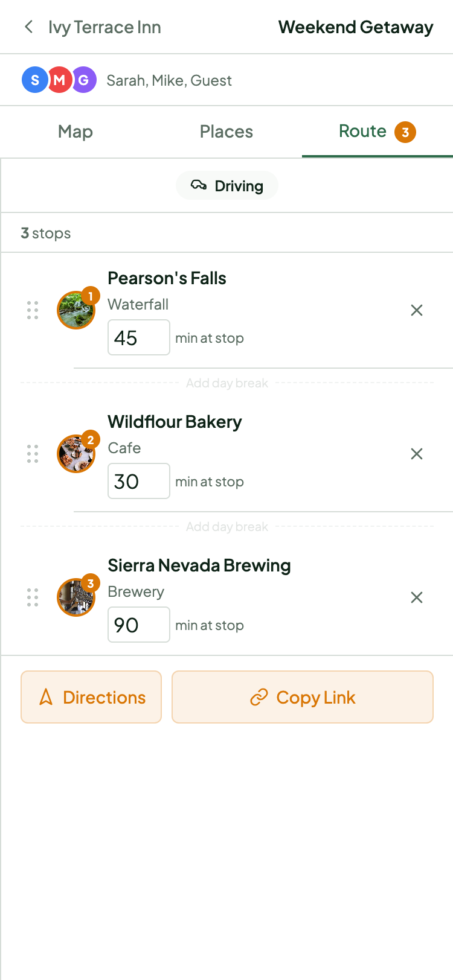Screen dimensions: 453x980
Task: Remove the Pearson's Falls stop
Action: (417, 310)
